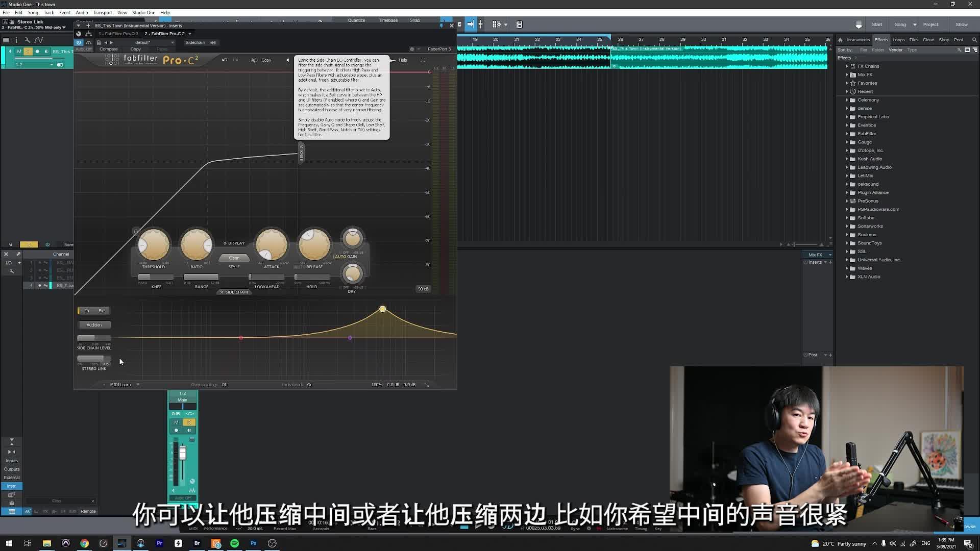Expand the Waves vendor folder
The width and height of the screenshot is (980, 551).
(847, 268)
